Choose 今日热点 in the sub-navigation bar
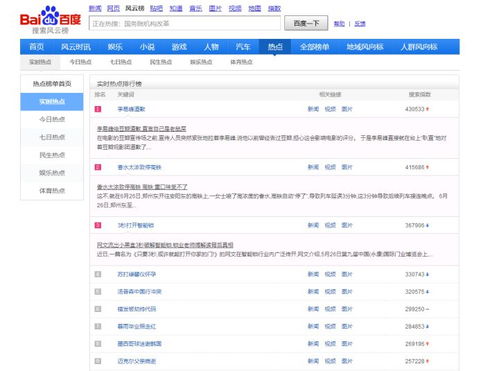The image size is (499, 371). [80, 62]
